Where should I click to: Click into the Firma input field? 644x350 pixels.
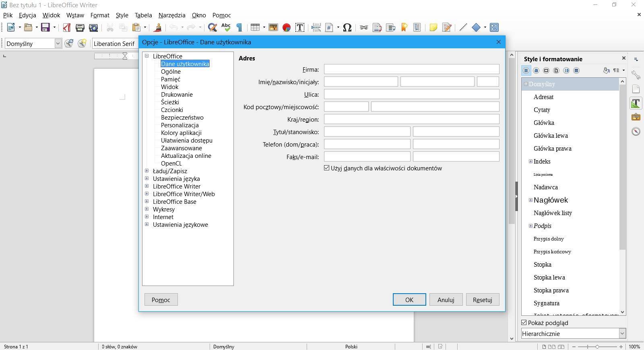tap(411, 69)
